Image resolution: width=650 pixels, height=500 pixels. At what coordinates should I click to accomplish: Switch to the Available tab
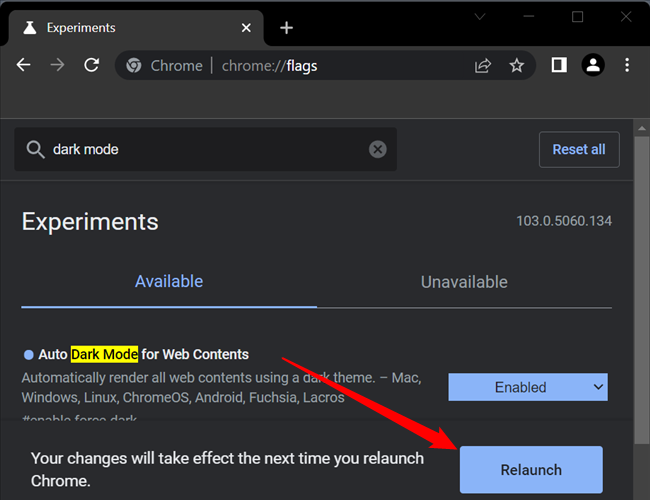coord(169,282)
